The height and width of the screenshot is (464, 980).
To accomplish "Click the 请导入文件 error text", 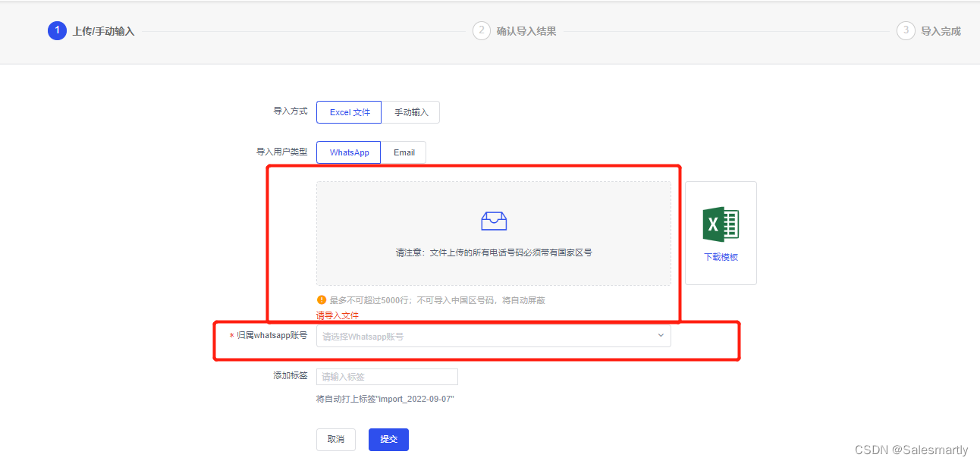I will (x=338, y=315).
